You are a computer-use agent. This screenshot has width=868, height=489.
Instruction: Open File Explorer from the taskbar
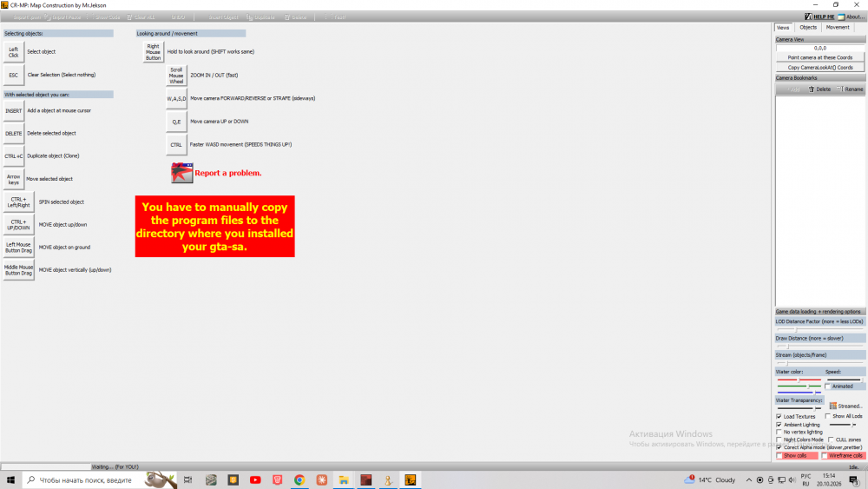click(x=344, y=480)
